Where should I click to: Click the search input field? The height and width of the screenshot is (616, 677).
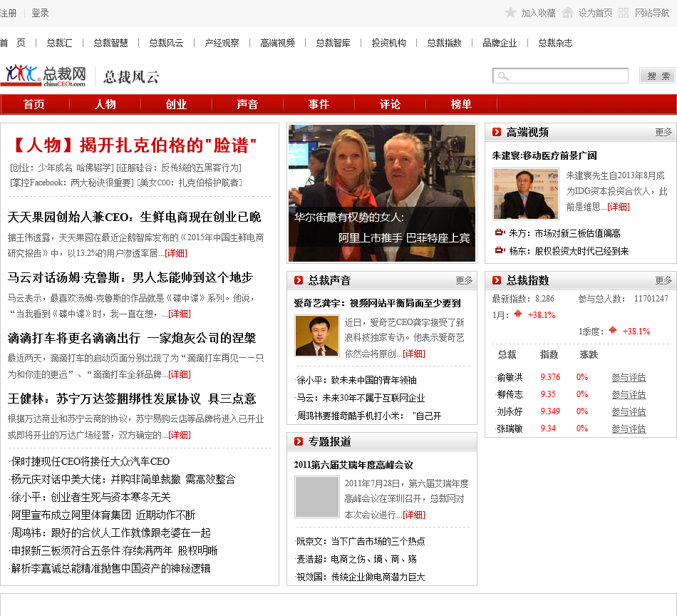(x=560, y=76)
